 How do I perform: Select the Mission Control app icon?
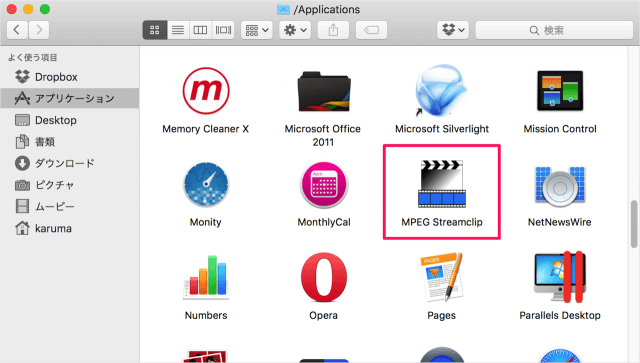tap(560, 91)
